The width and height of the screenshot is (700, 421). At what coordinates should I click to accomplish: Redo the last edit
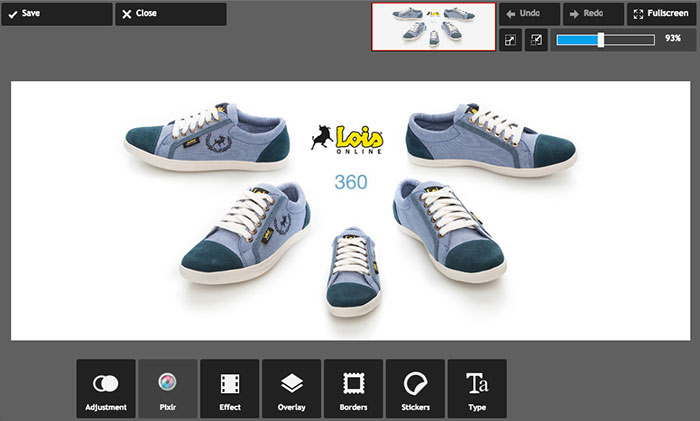(x=593, y=14)
